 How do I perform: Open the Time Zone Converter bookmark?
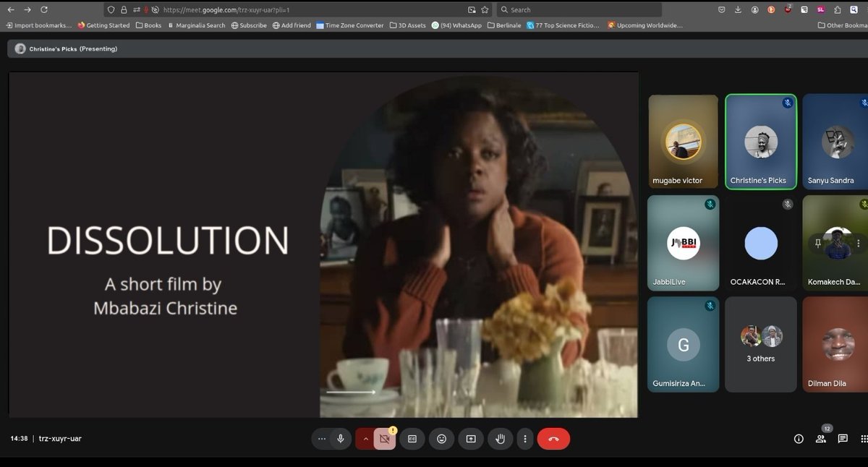click(x=350, y=25)
